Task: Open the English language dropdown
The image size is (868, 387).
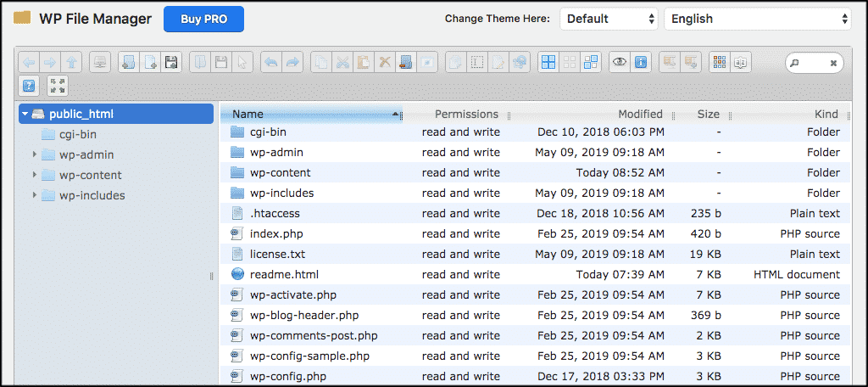Action: pos(757,19)
